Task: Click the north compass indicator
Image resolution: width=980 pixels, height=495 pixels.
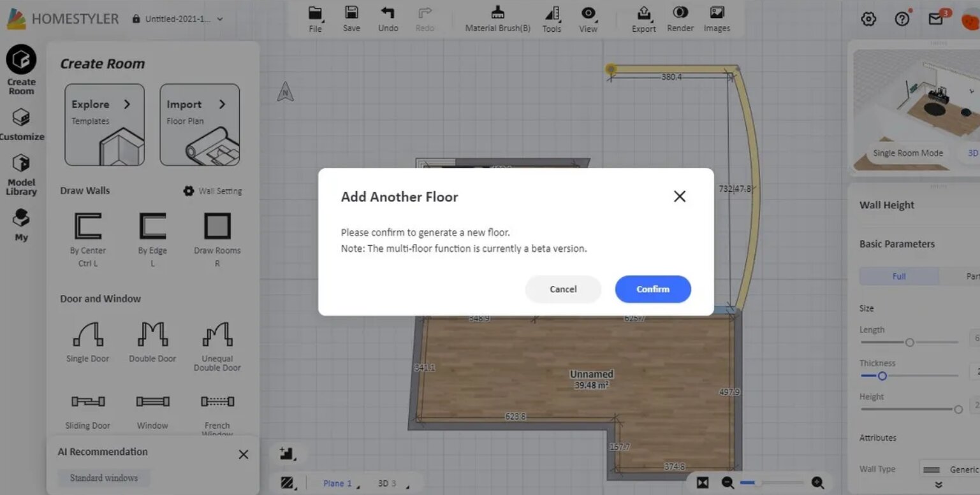Action: tap(286, 94)
